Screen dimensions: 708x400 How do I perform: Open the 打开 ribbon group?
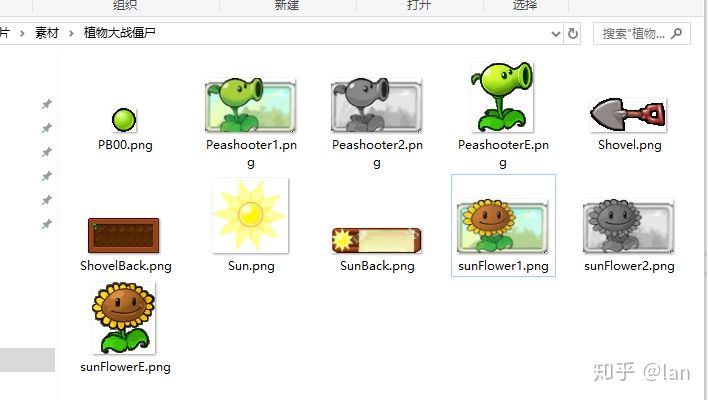[x=419, y=5]
